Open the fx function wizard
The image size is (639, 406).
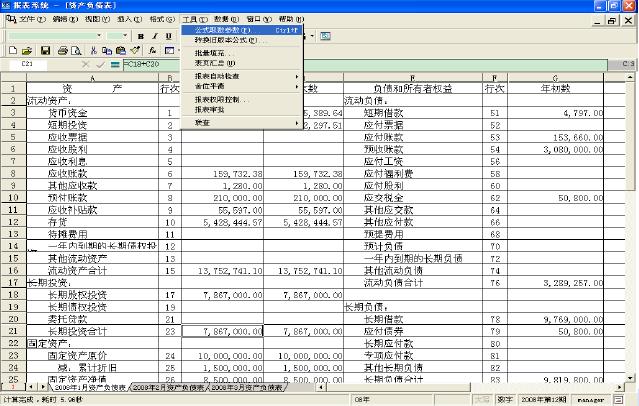coord(152,50)
